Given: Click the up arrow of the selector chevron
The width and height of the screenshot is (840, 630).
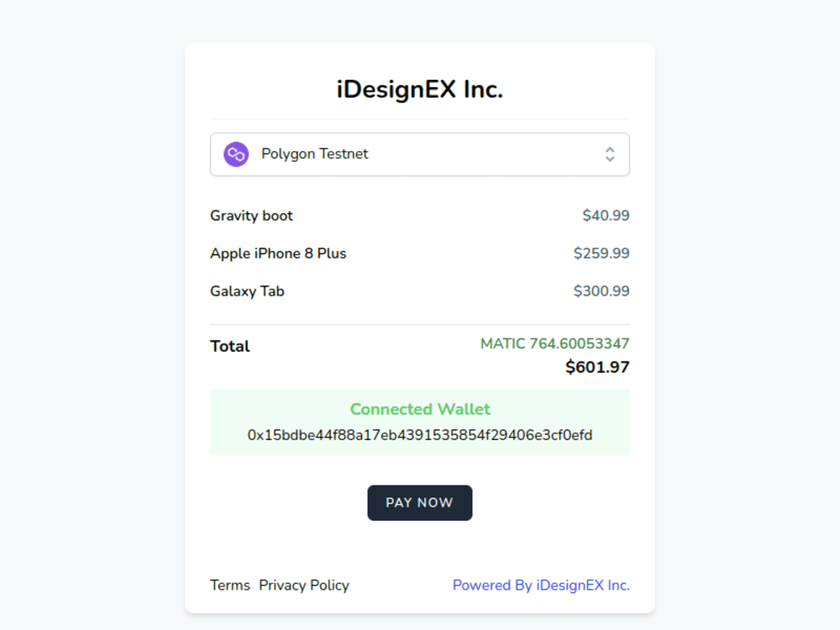Looking at the screenshot, I should click(x=610, y=150).
